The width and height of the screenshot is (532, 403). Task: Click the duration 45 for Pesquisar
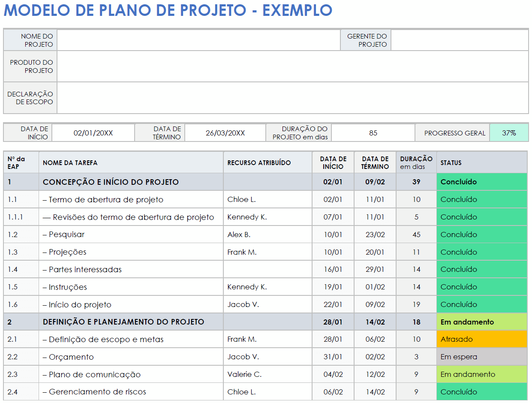point(416,235)
